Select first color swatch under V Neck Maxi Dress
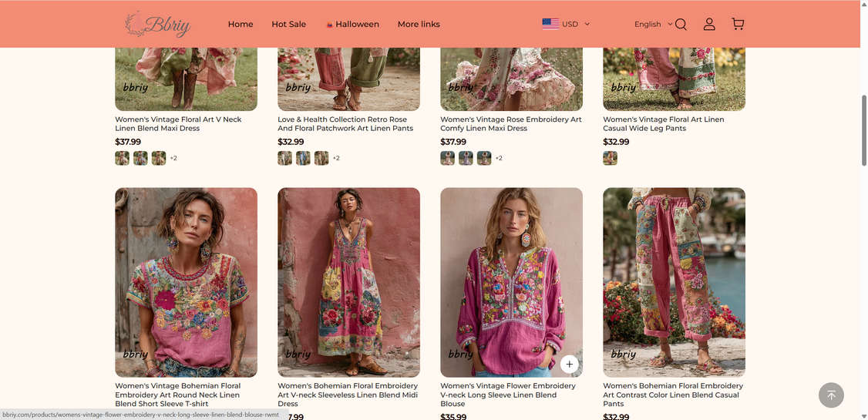Viewport: 868px width, 420px height. click(x=122, y=158)
